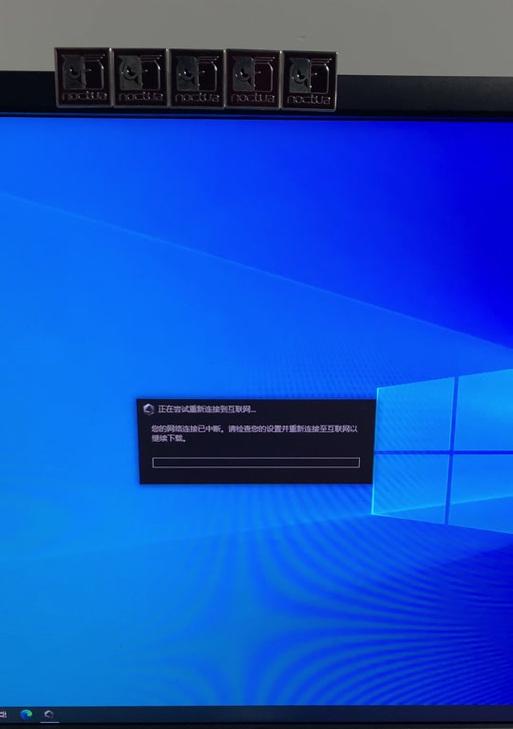Click the first Noctua sticker on bezel
This screenshot has width=513, height=729.
(83, 78)
